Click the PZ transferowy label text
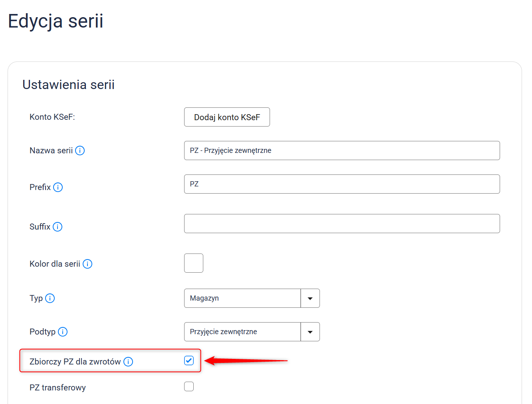This screenshot has width=532, height=404. [58, 388]
